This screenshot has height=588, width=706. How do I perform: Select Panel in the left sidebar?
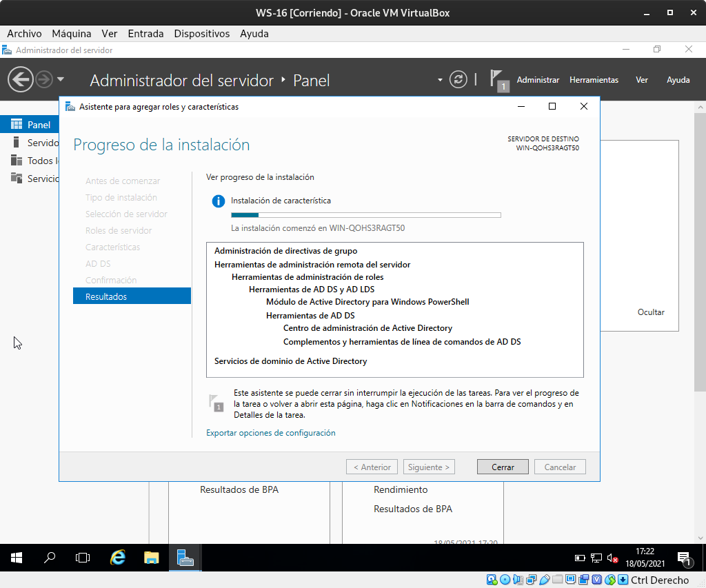[x=39, y=125]
